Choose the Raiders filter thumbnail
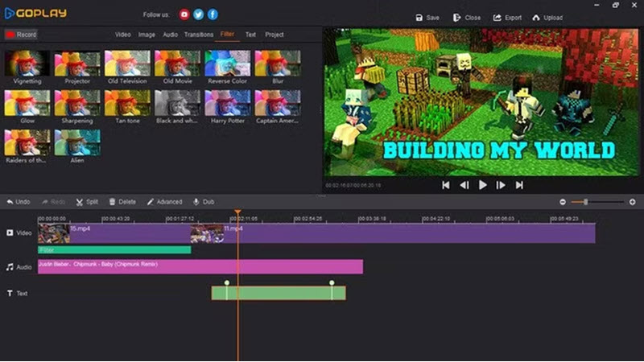Image resolution: width=644 pixels, height=362 pixels. point(27,143)
